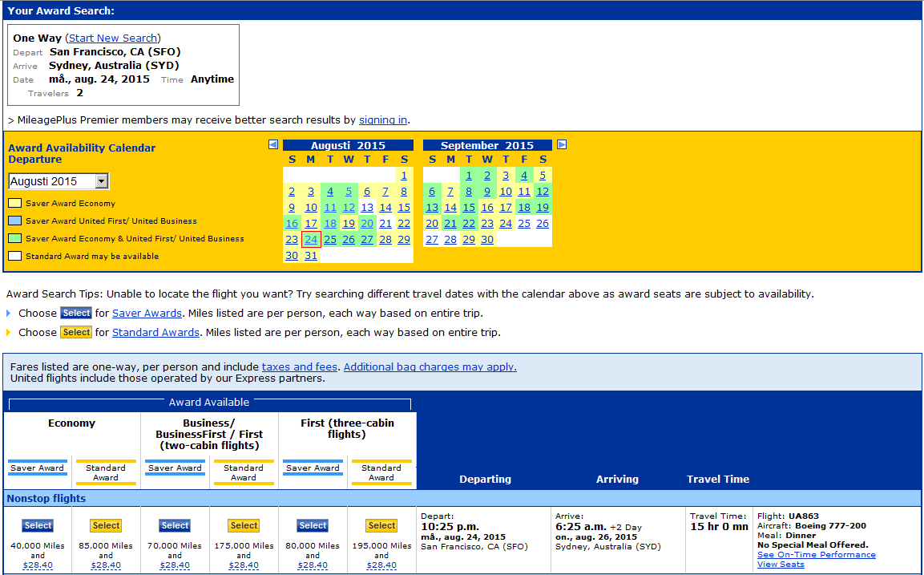Screen dimensions: 924x575
Task: Pick September 15 on the calendar
Action: (469, 208)
